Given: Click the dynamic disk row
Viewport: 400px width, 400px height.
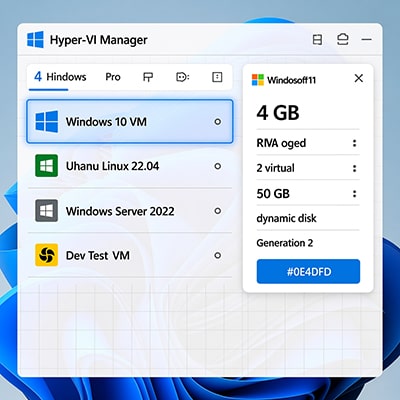Looking at the screenshot, I should [308, 218].
